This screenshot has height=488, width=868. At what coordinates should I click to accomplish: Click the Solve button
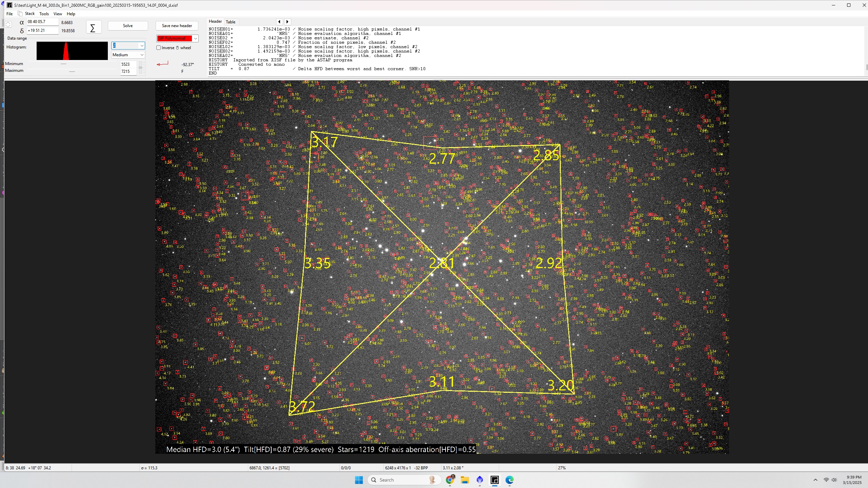point(128,26)
